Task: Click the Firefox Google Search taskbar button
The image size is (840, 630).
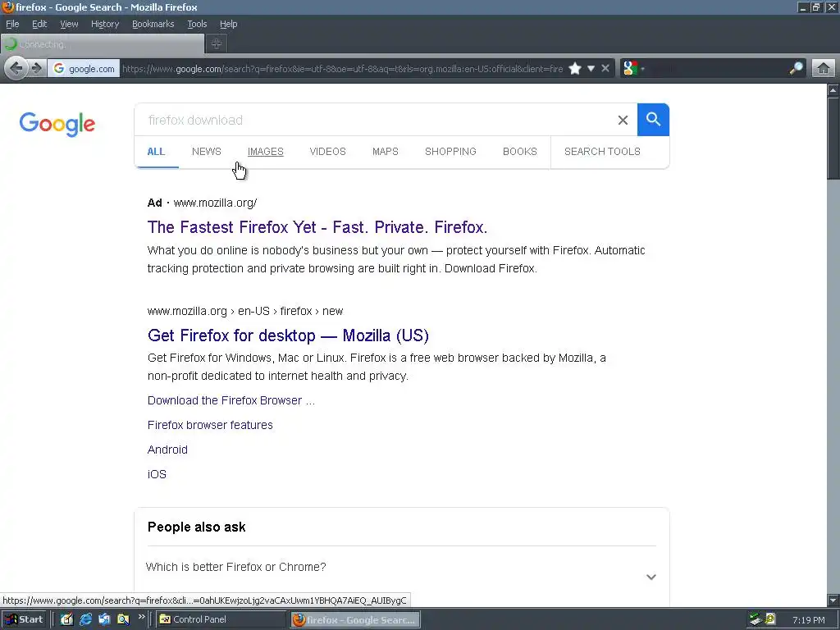Action: [x=356, y=620]
